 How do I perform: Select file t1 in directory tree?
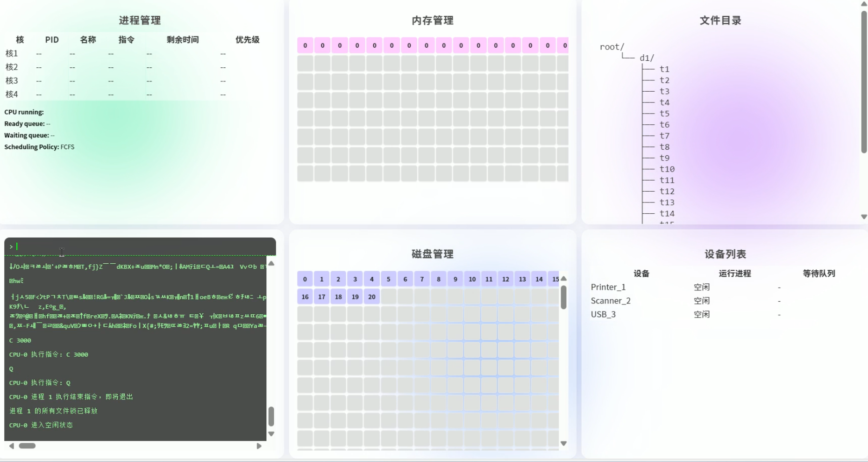pyautogui.click(x=664, y=69)
